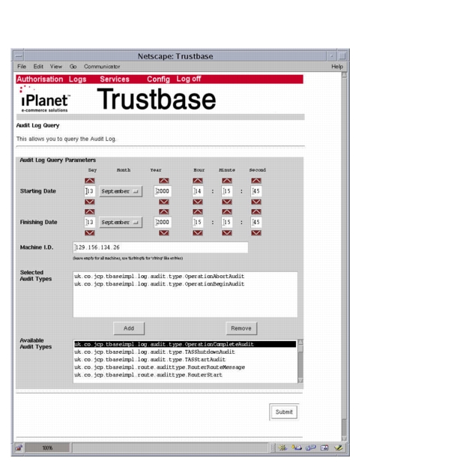This screenshot has height=476, width=457.
Task: Open Mail inbox from the component bar
Action: click(297, 448)
